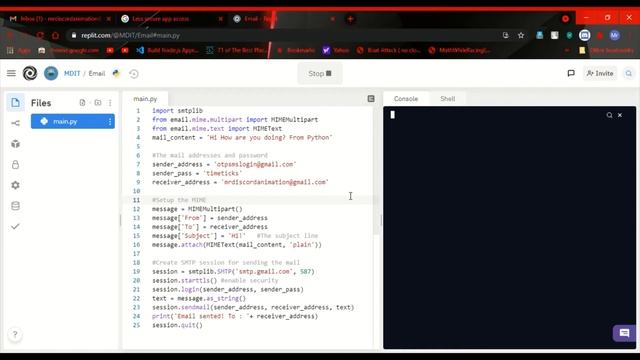Click the 'session.starttls()' code line
This screenshot has height=360, width=640.
pyautogui.click(x=215, y=280)
